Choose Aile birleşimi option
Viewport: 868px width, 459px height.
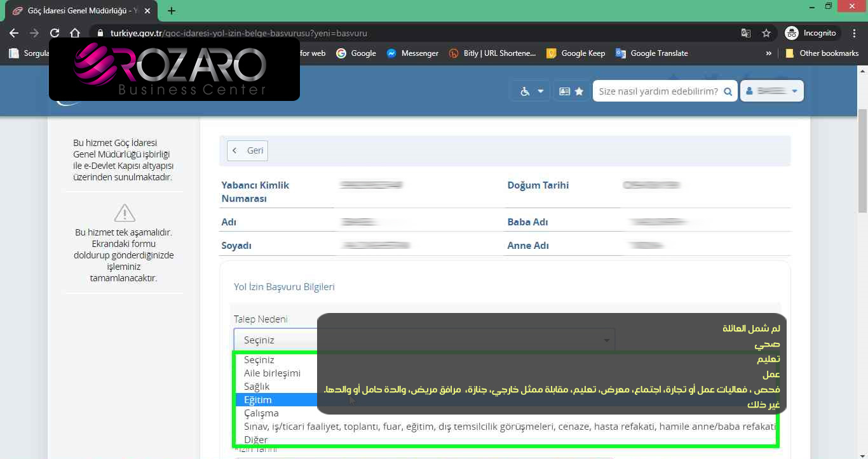tap(272, 373)
